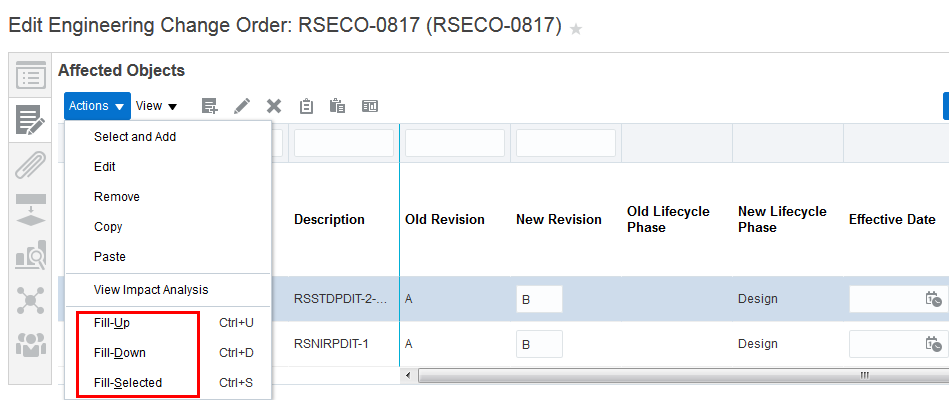This screenshot has width=949, height=400.
Task: Click the pencil Edit toolbar icon
Action: pos(242,106)
